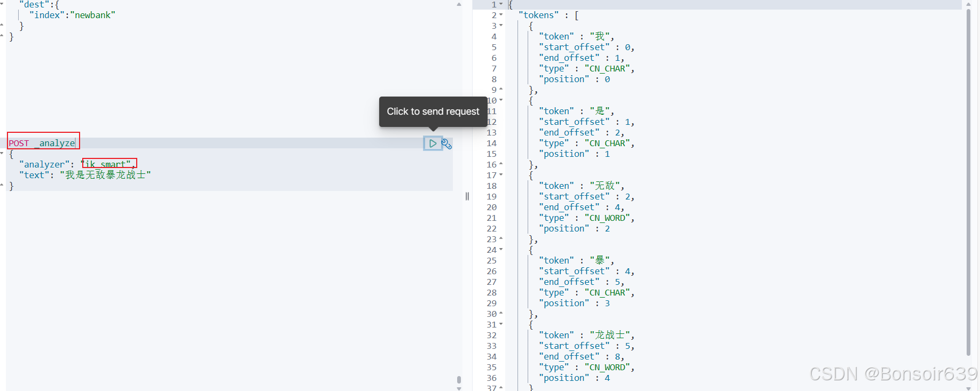
Task: Click the fold end marker at line 16
Action: 501,164
